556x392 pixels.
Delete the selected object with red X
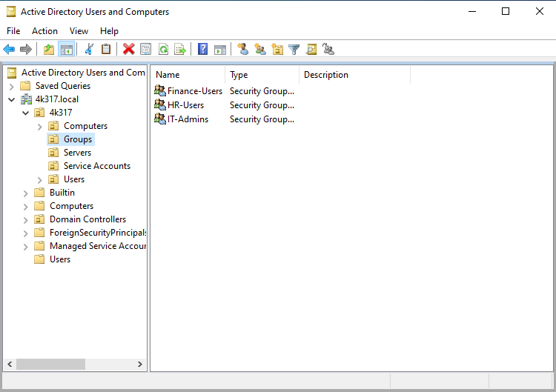pos(129,49)
